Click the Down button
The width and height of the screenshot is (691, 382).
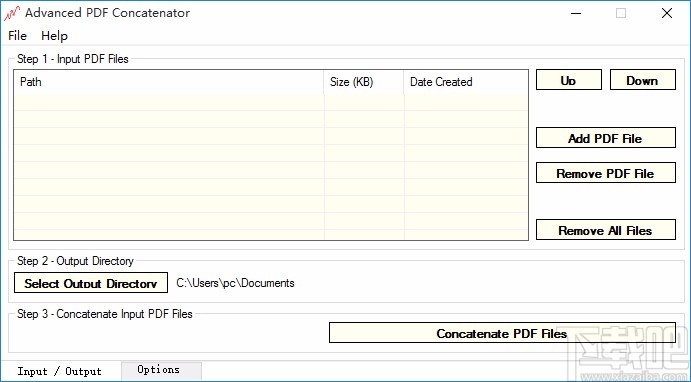coord(643,80)
